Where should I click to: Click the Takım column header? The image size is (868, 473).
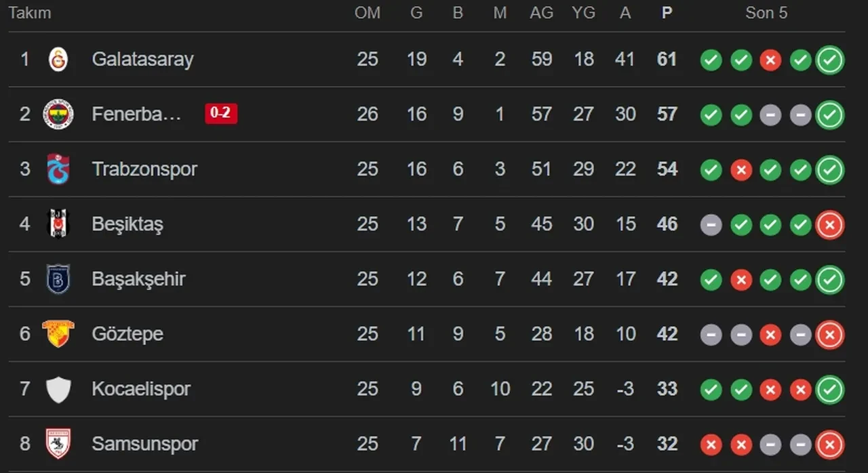pyautogui.click(x=28, y=12)
